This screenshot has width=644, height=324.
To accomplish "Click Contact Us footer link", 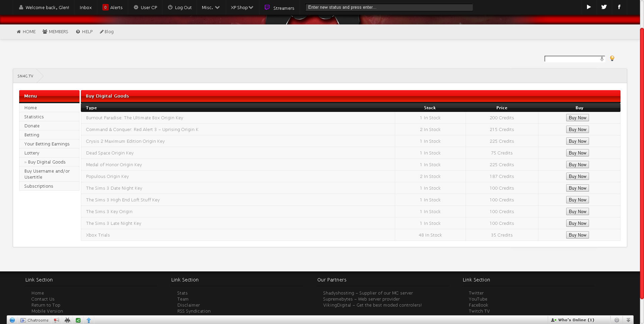I will (43, 299).
